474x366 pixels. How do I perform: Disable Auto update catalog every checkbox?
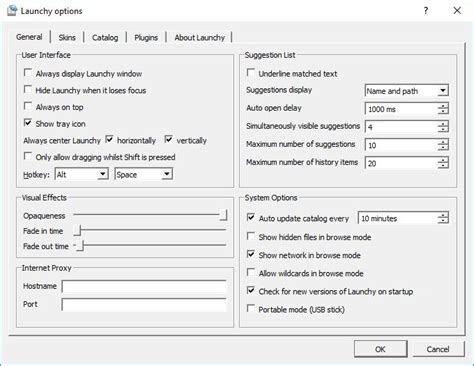tap(251, 217)
